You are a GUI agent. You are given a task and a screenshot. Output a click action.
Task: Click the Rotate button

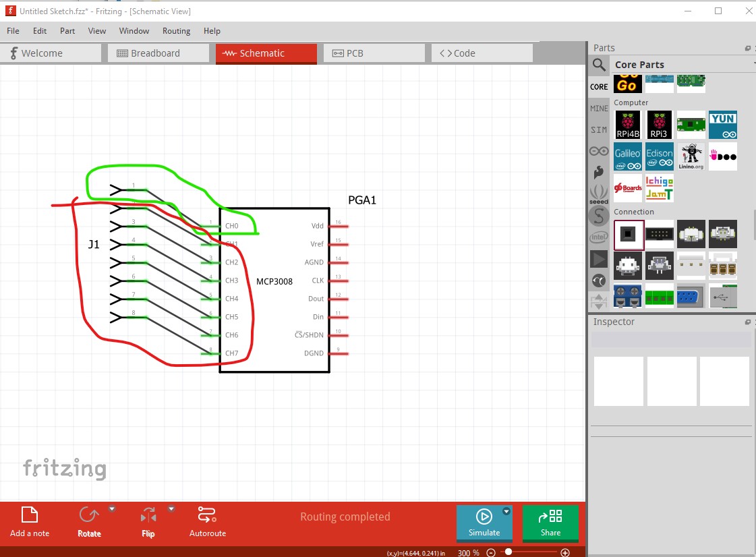point(89,523)
